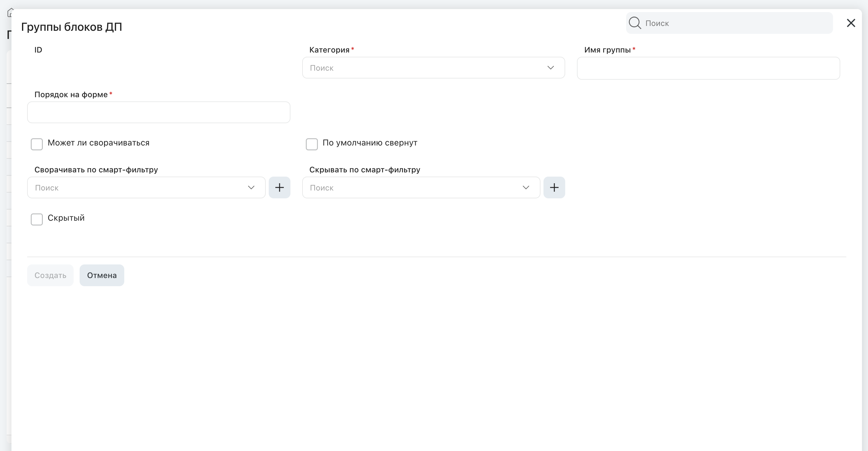Tick the По умолчанию свернут checkbox
Viewport: 868px width, 451px height.
(x=312, y=144)
